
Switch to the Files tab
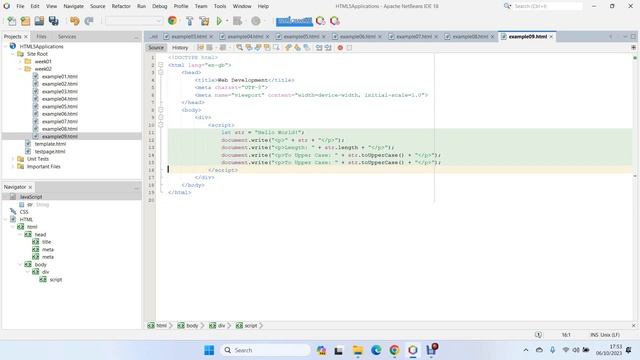pos(41,37)
